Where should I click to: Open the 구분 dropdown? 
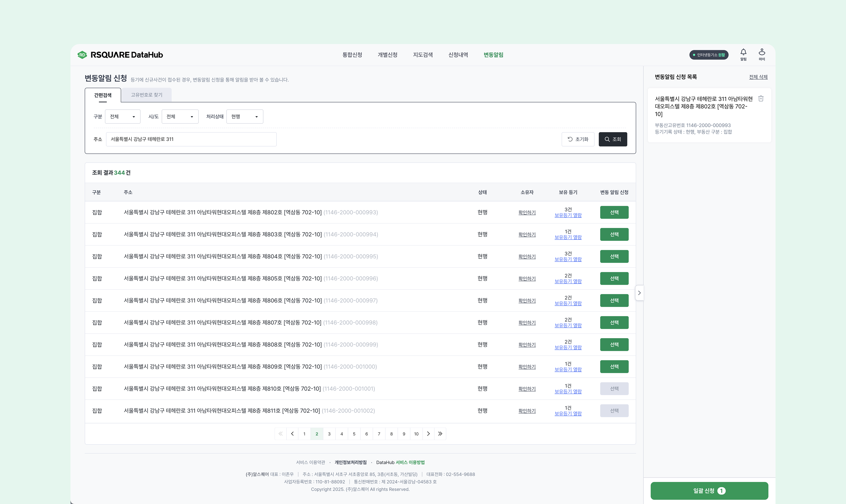(122, 117)
